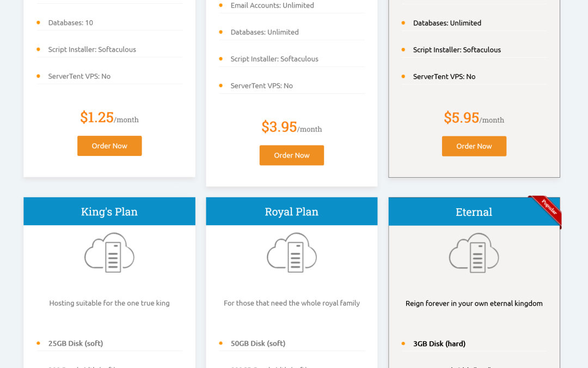
Task: Order the $3.95/month plan
Action: (x=292, y=155)
